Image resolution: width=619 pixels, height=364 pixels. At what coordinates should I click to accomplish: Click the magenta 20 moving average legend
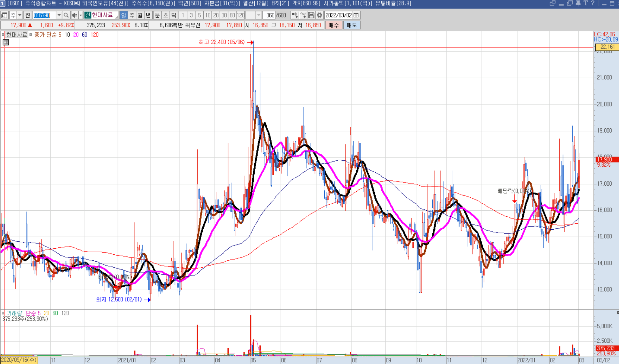(76, 35)
